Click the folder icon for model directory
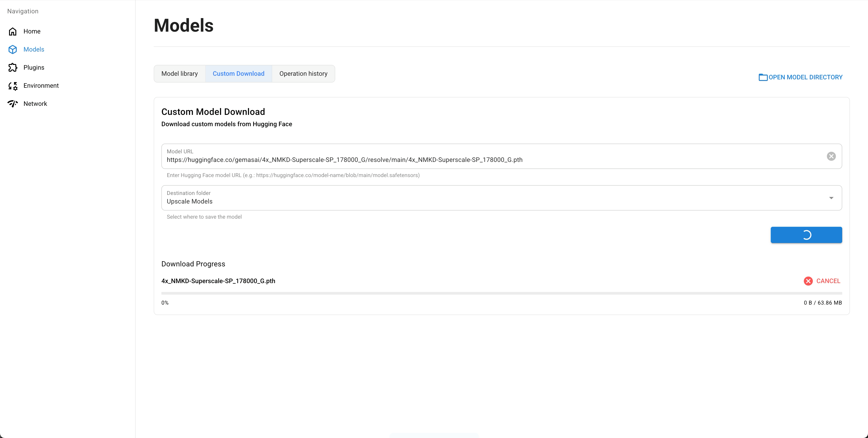 pos(763,77)
